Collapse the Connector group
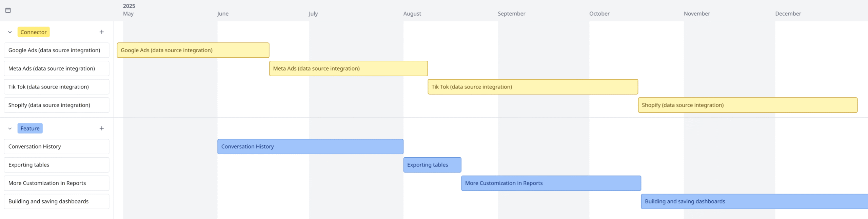 10,32
